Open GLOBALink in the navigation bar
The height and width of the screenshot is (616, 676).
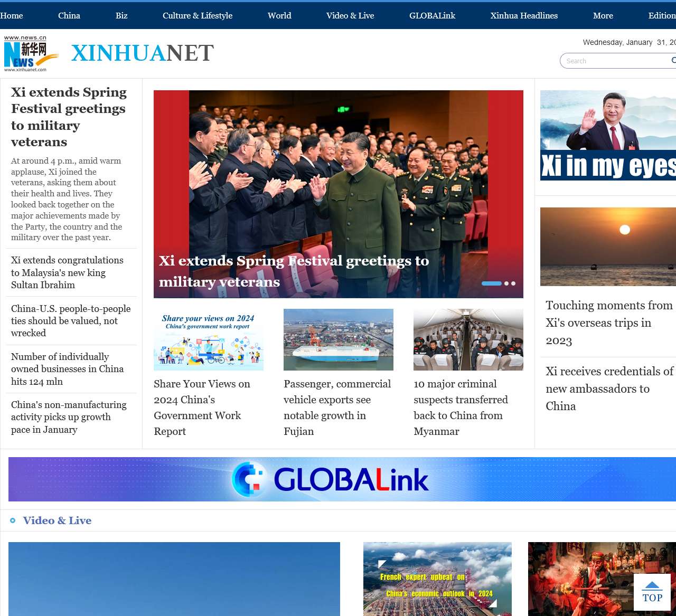pos(432,15)
